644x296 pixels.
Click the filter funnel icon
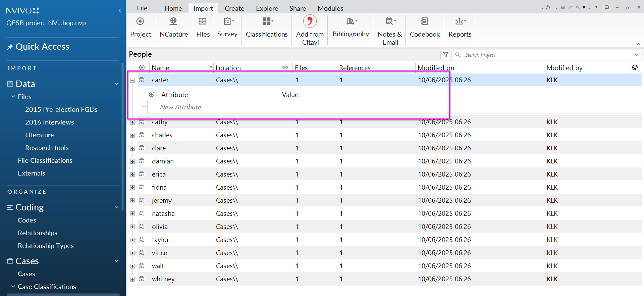446,55
